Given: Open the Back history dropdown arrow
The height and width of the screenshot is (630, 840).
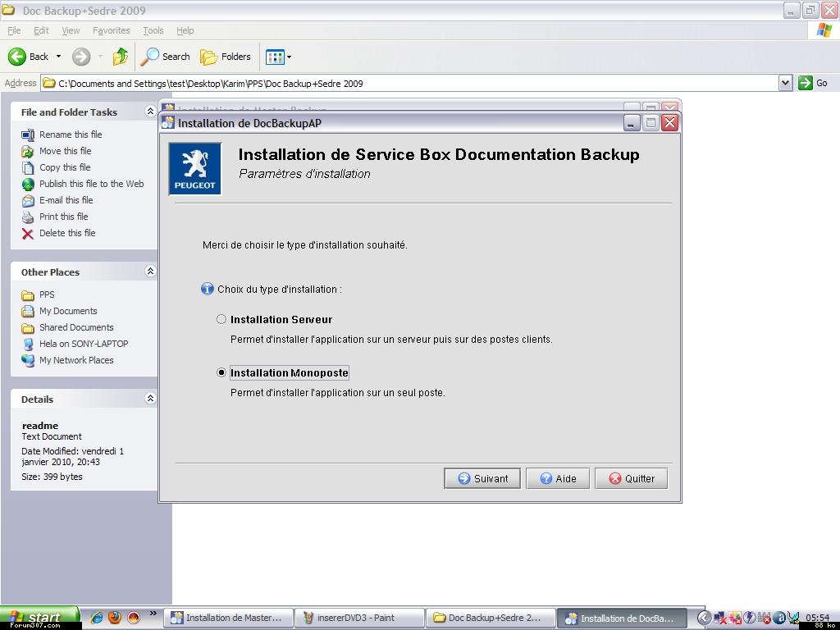Looking at the screenshot, I should point(58,57).
